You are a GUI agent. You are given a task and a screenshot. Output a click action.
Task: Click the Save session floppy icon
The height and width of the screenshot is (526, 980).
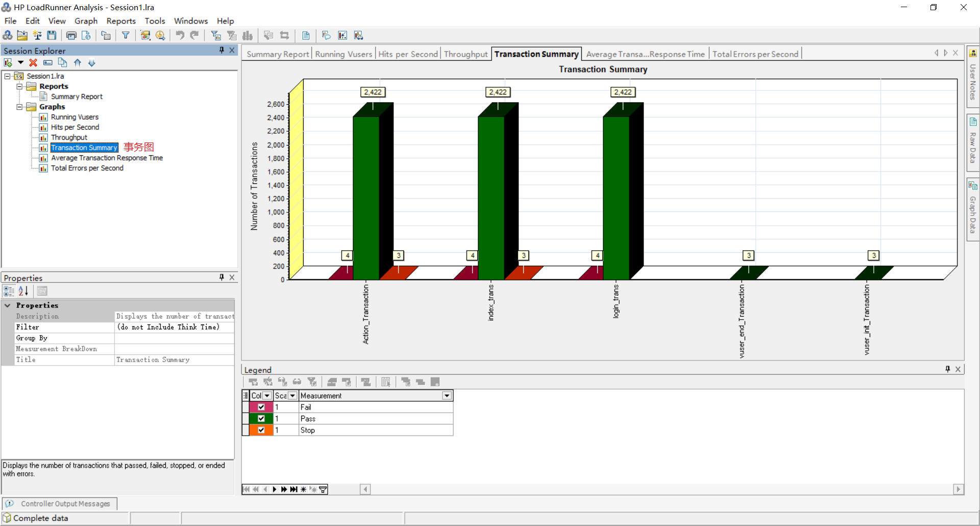pos(52,35)
